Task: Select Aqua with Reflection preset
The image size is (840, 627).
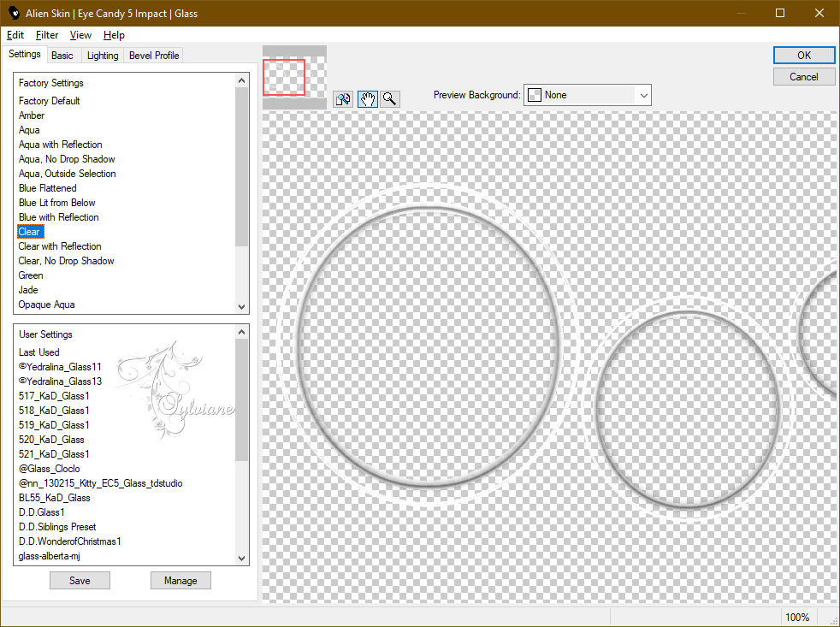Action: [x=60, y=145]
